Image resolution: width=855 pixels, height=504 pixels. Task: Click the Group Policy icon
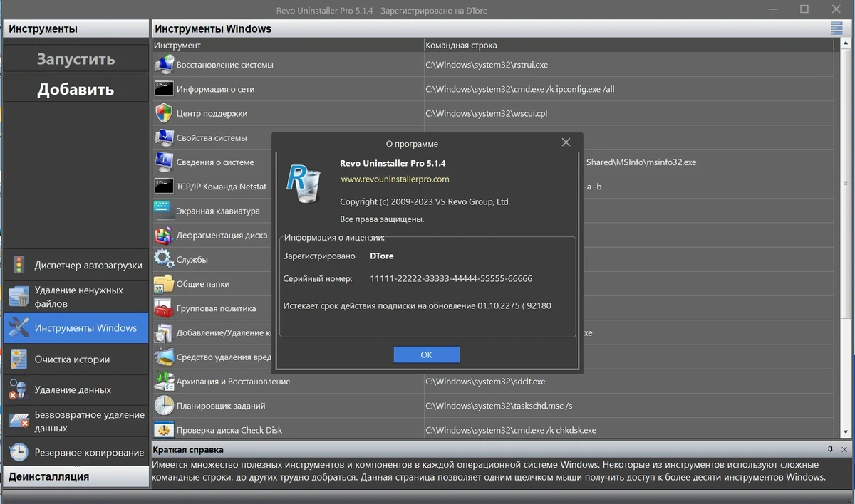(164, 308)
